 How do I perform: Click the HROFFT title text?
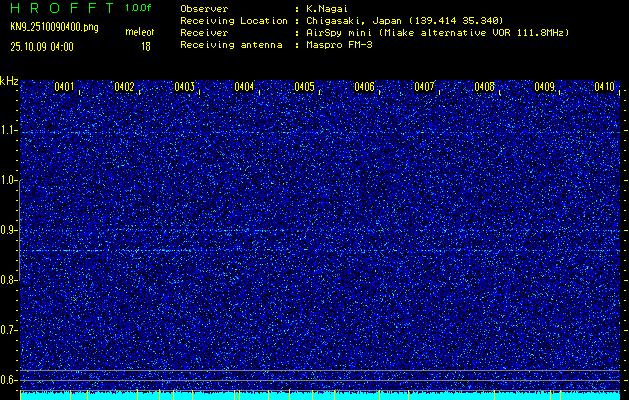tap(58, 7)
